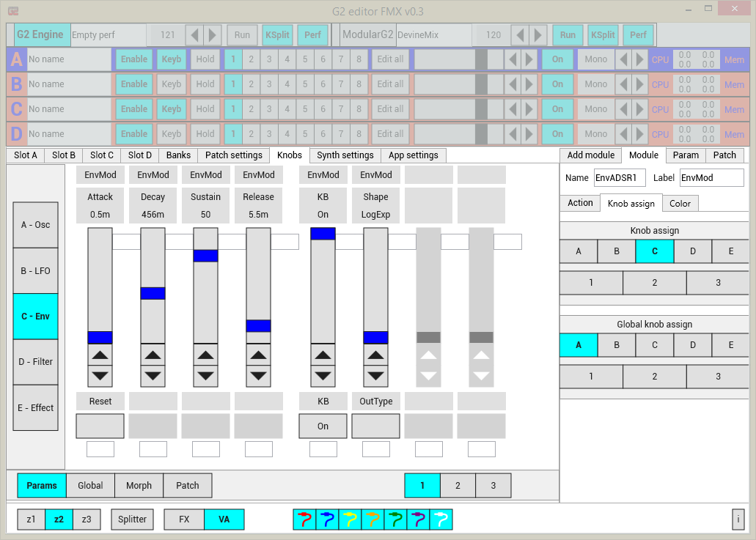
Task: Toggle the green cable color icon
Action: tap(395, 519)
